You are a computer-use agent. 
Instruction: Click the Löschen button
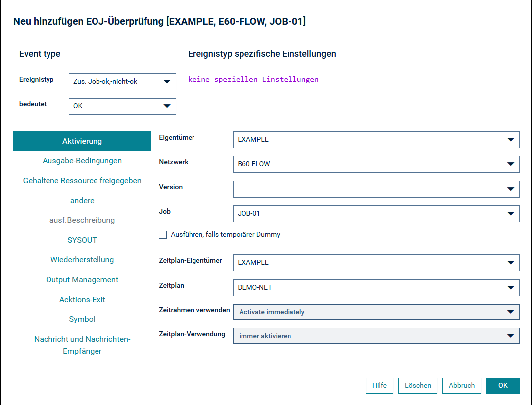pos(418,386)
